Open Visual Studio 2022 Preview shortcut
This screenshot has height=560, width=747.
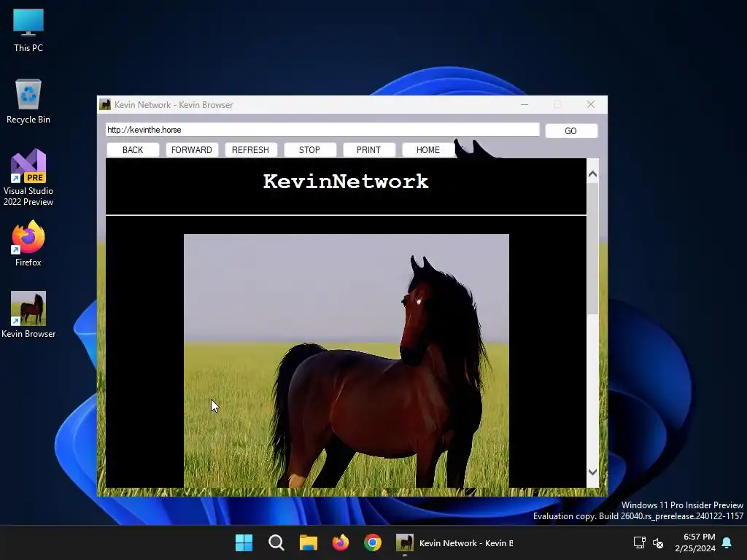[28, 178]
